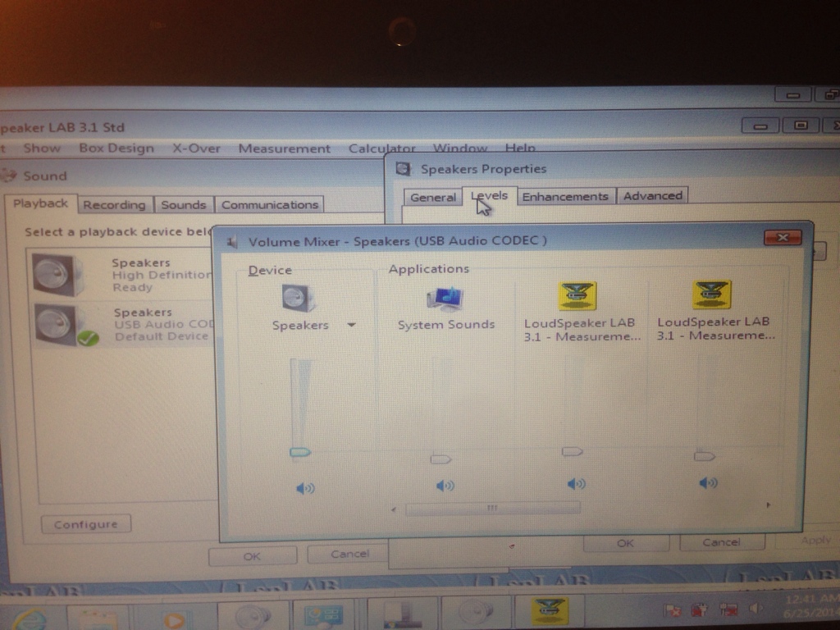Mute the Speakers device in Volume Mixer
Viewport: 840px width, 630px height.
pyautogui.click(x=305, y=488)
